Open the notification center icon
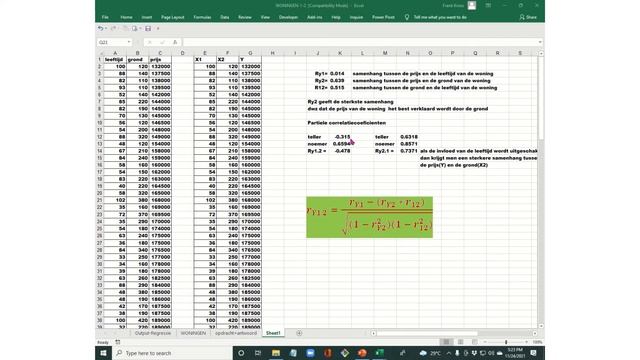Viewport: 640px width, 360px height. (533, 353)
